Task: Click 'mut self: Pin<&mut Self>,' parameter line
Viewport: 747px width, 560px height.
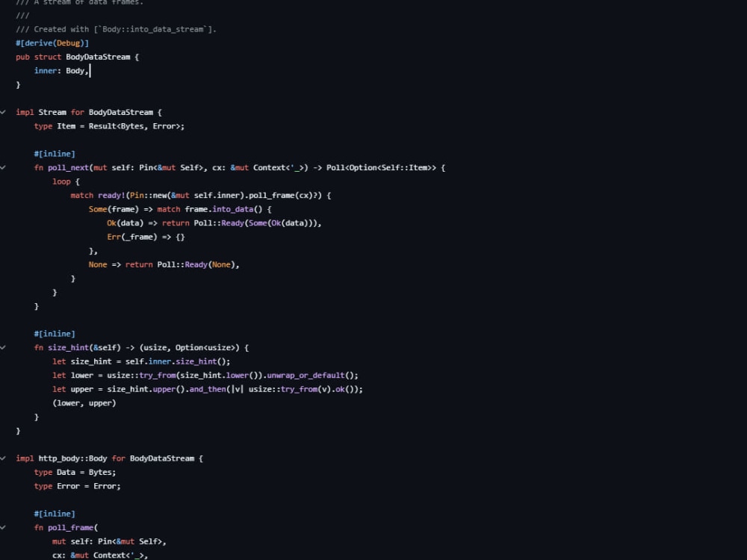Action: pyautogui.click(x=109, y=541)
